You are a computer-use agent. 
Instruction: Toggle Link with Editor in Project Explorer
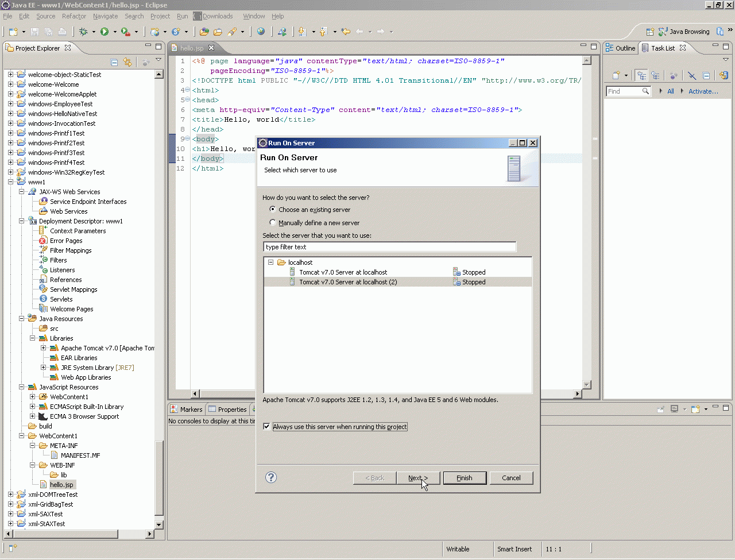tap(127, 63)
